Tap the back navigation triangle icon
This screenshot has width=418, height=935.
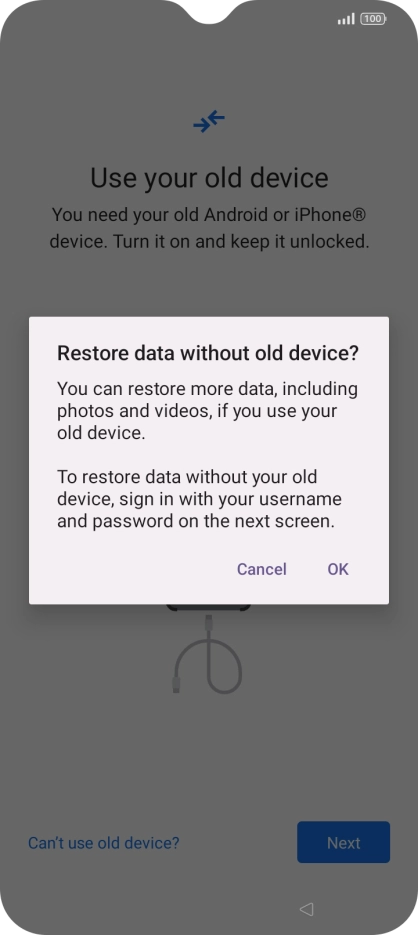306,909
